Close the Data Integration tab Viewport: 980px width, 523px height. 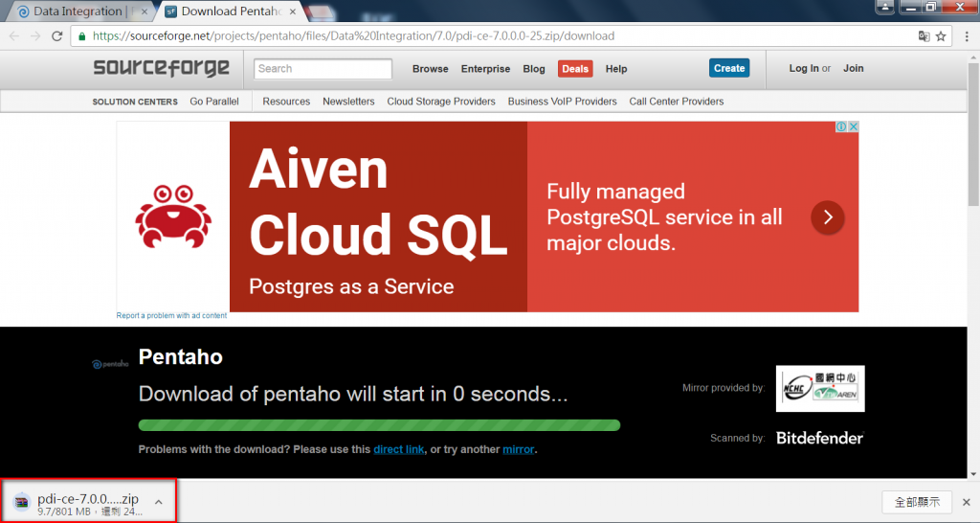coord(144,11)
